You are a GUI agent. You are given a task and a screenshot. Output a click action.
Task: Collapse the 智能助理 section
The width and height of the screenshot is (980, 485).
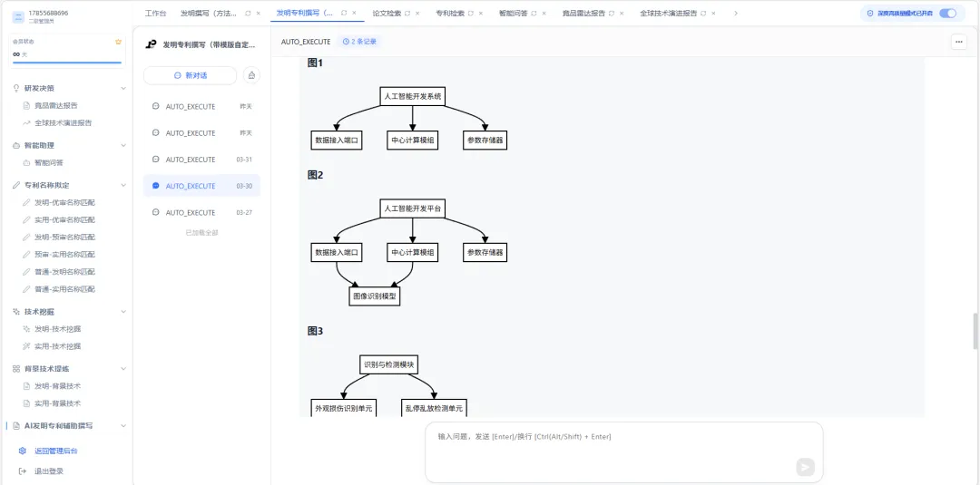click(x=123, y=145)
